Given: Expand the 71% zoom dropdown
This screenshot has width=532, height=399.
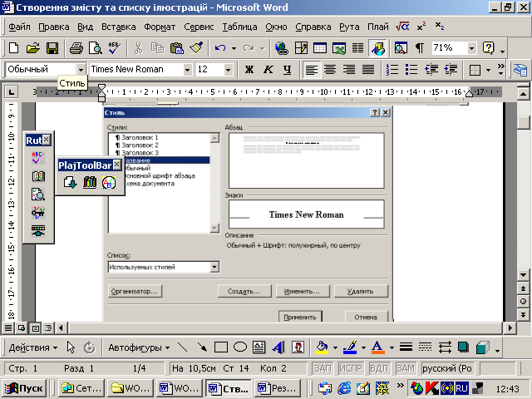Looking at the screenshot, I should pos(471,48).
